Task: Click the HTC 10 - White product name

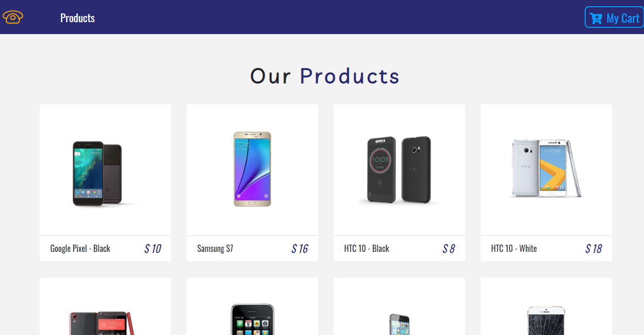Action: pos(514,248)
